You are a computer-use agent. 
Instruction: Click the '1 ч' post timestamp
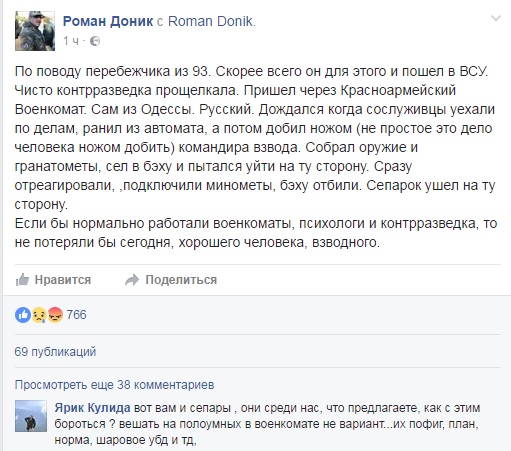pos(71,41)
